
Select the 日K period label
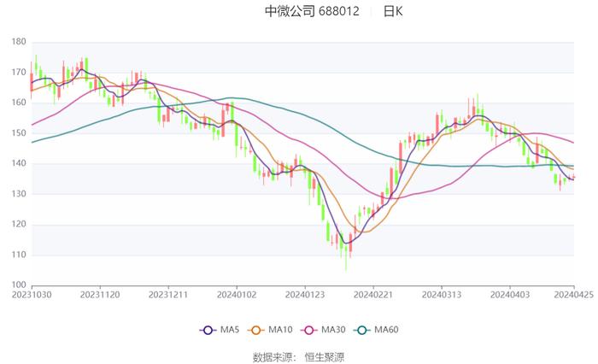pos(393,11)
